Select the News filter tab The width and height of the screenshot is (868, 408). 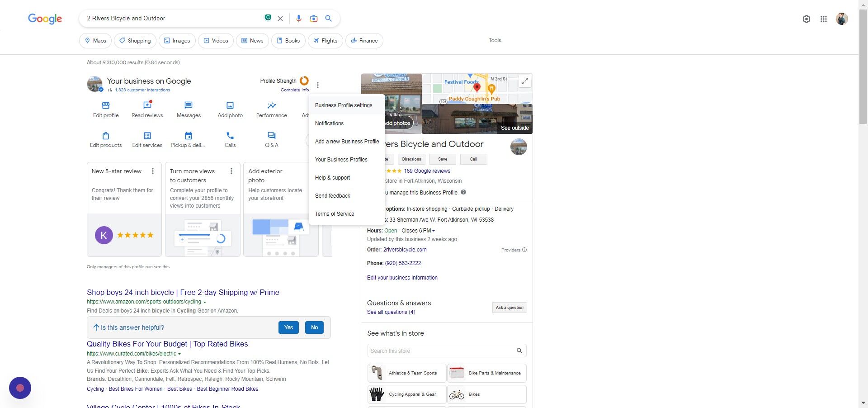pyautogui.click(x=252, y=41)
